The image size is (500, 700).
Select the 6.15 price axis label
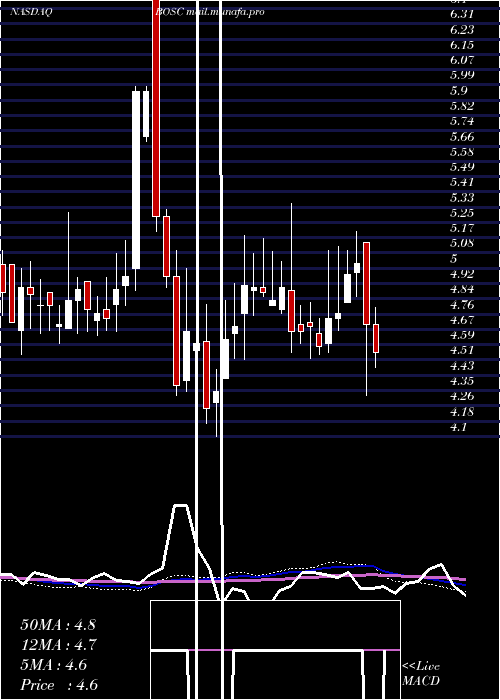[x=462, y=45]
